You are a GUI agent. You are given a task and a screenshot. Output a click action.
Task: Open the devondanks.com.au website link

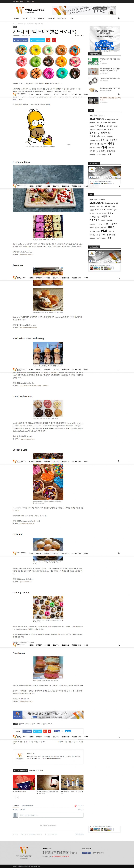tap(26, 254)
